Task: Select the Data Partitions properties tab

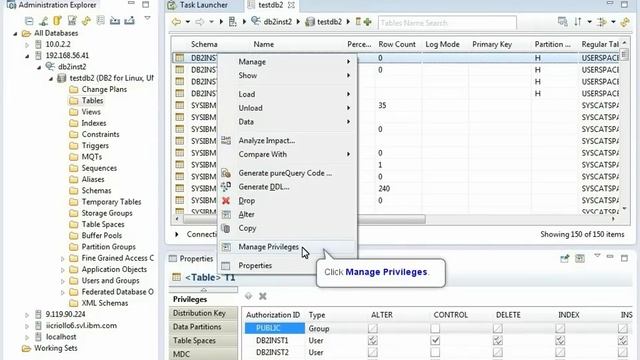Action: click(x=203, y=327)
